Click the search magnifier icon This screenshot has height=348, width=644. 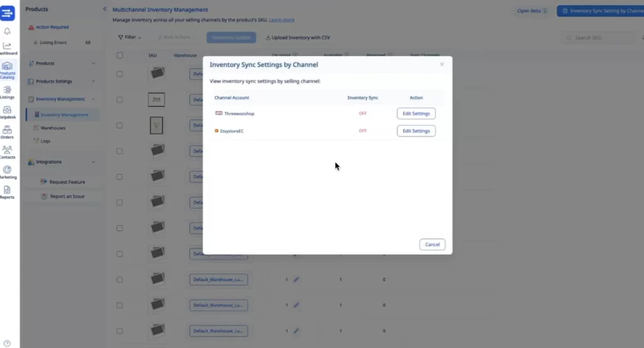[569, 38]
